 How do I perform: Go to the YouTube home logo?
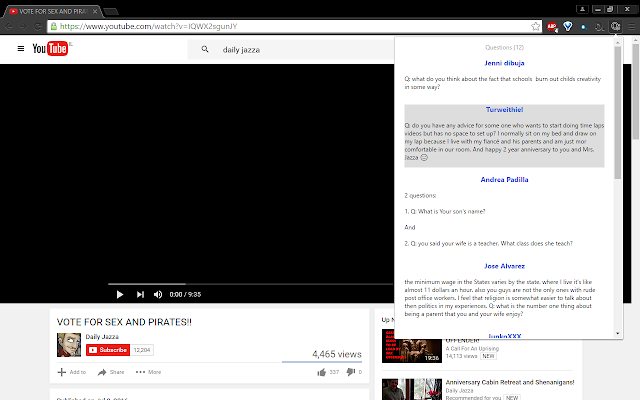tap(50, 49)
